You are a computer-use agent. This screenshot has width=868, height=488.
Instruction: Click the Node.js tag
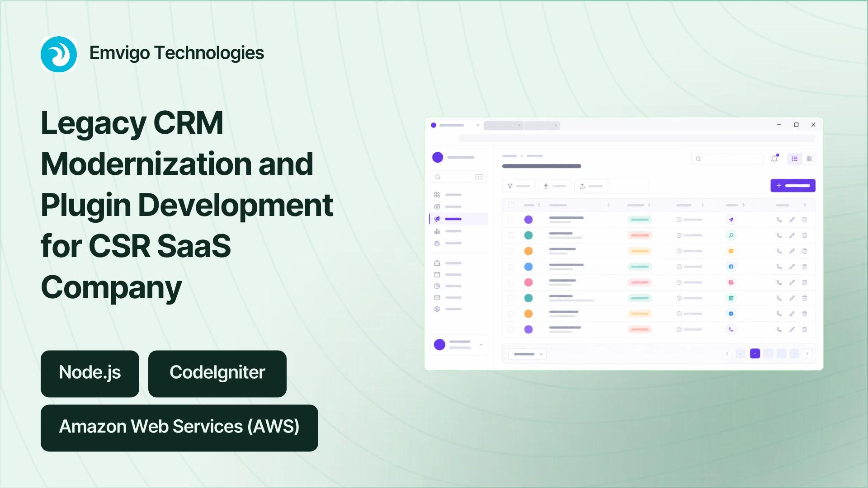click(x=90, y=374)
